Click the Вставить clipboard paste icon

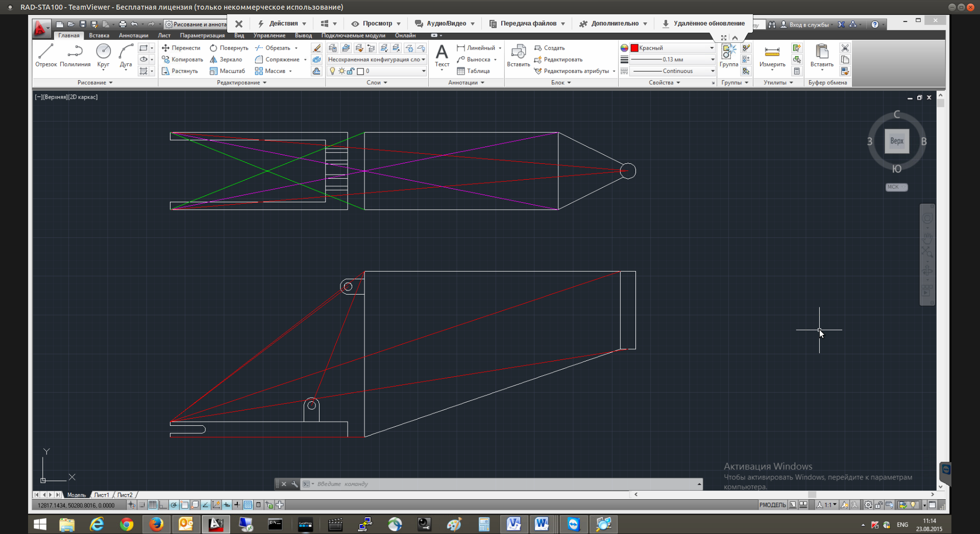tap(822, 55)
